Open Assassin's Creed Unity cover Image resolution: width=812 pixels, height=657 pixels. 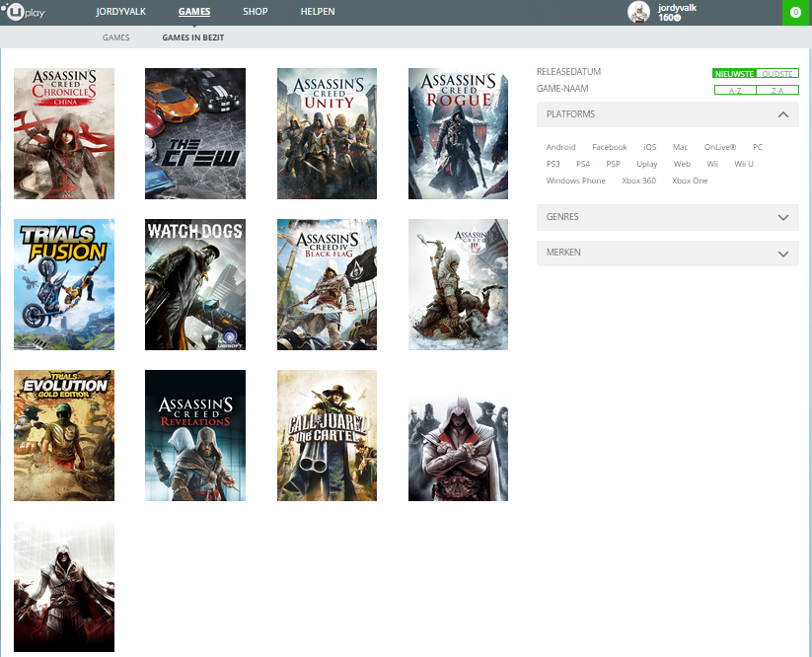pyautogui.click(x=327, y=133)
